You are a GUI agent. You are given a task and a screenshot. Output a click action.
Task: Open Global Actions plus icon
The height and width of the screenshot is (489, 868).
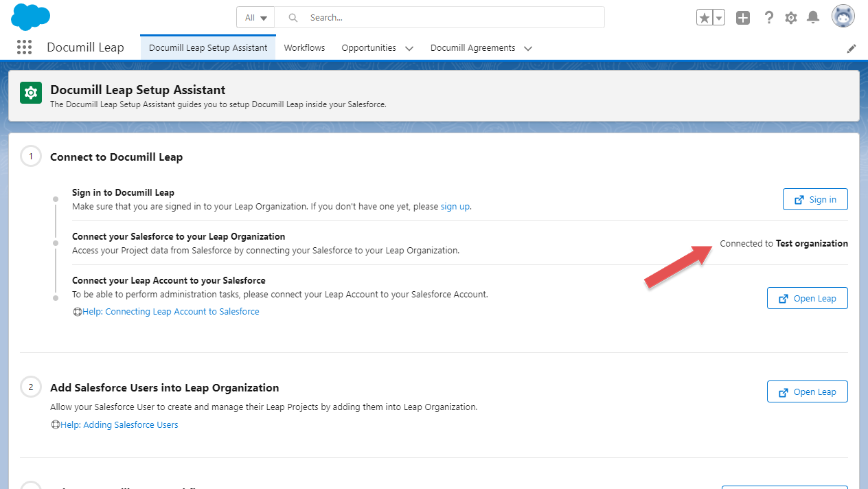(743, 18)
